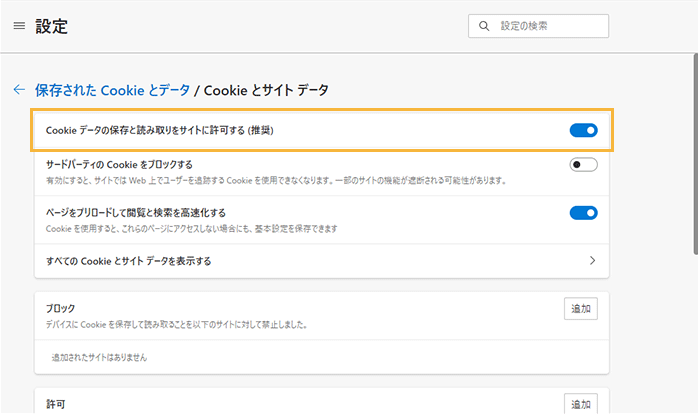Image resolution: width=698 pixels, height=414 pixels.
Task: Open the すべての Cookie とサイト データを表示する row
Action: pyautogui.click(x=300, y=261)
